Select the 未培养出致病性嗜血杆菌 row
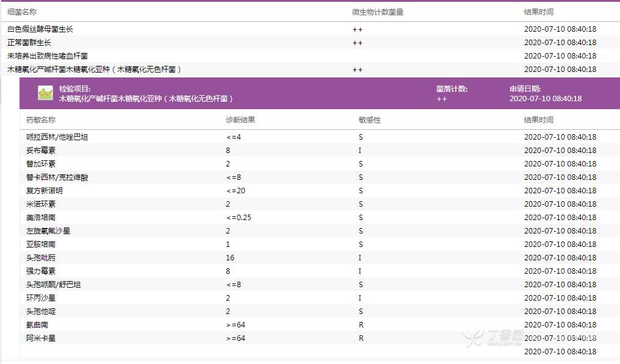This screenshot has height=364, width=620. 48,56
